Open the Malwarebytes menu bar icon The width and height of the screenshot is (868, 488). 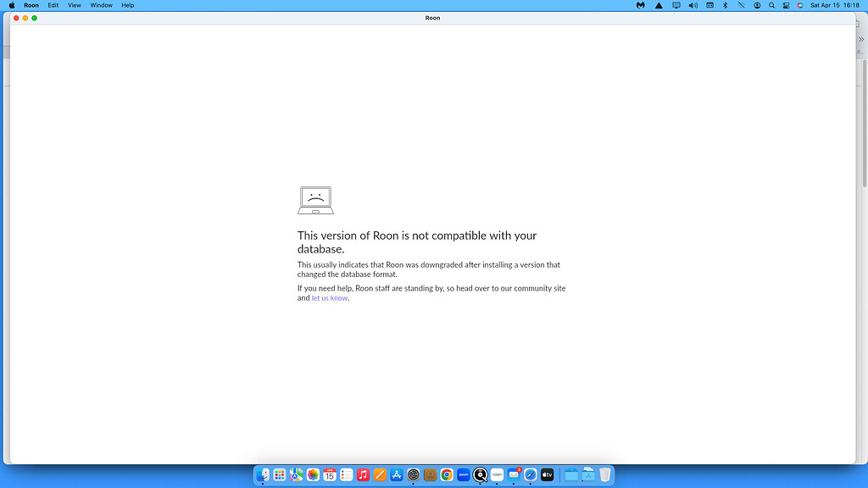click(x=640, y=5)
